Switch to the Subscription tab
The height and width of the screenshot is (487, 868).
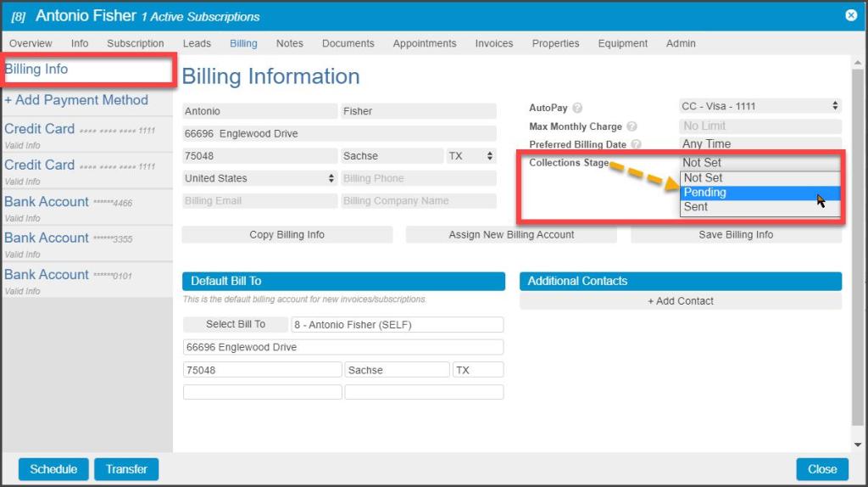coord(135,43)
